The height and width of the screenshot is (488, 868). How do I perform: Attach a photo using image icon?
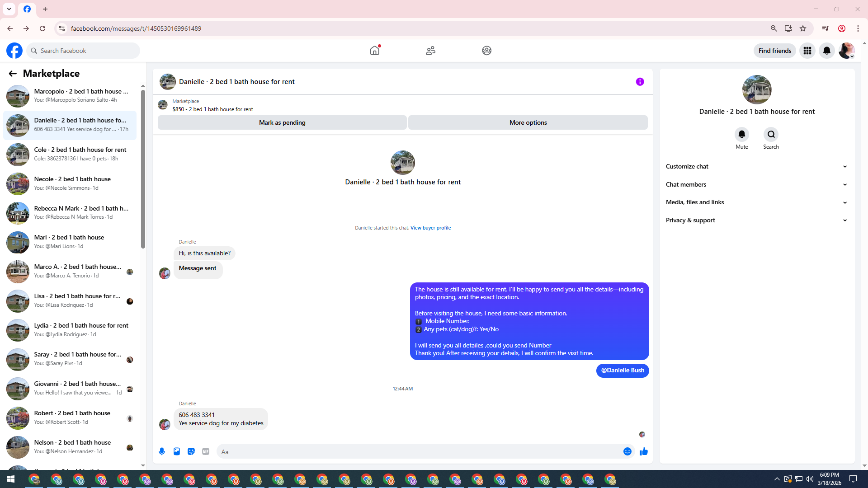[177, 451]
